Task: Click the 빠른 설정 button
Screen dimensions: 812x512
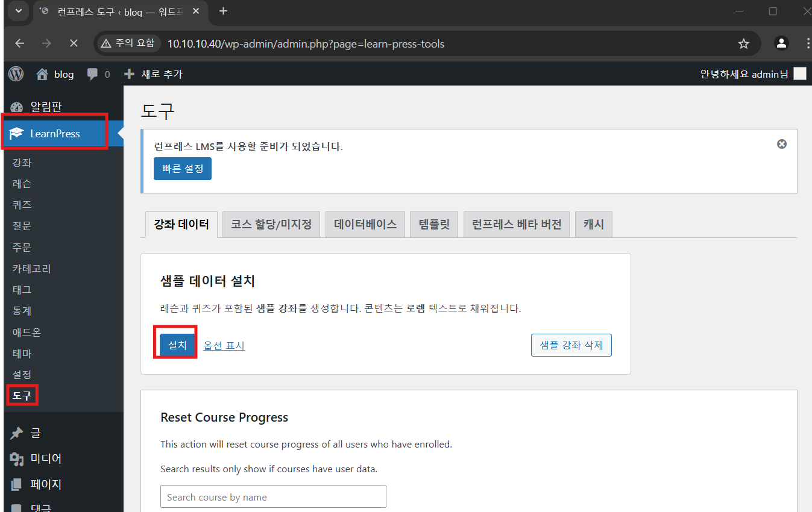Action: 183,169
